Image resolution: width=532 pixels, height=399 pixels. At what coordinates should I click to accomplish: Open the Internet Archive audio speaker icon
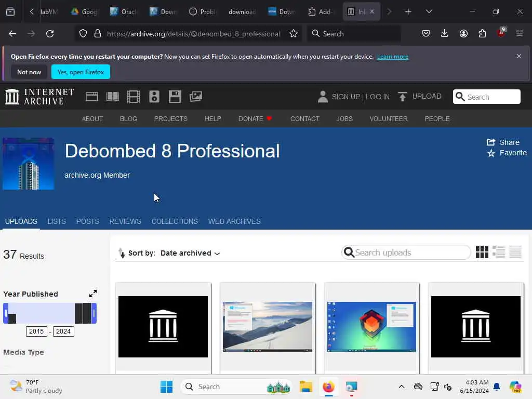click(154, 97)
